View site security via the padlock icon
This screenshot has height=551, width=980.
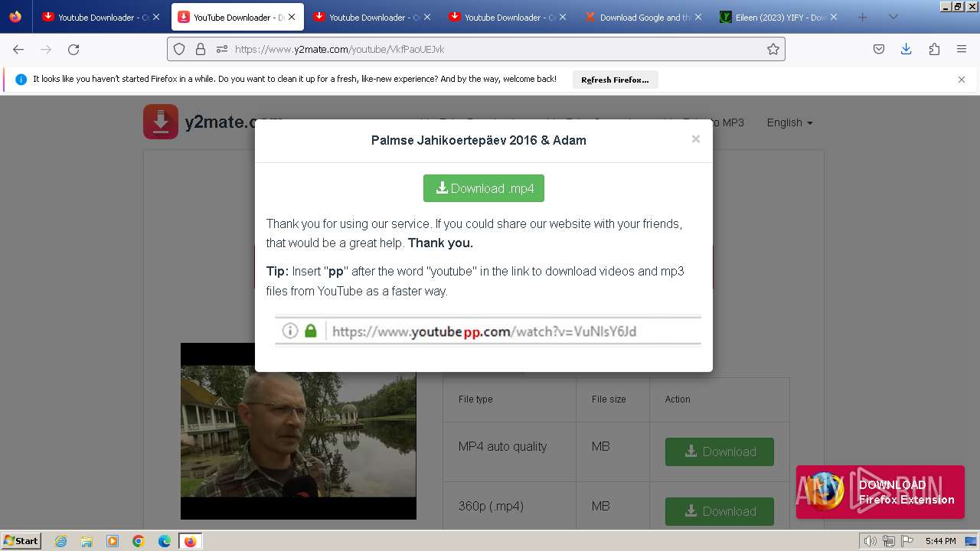pos(201,49)
